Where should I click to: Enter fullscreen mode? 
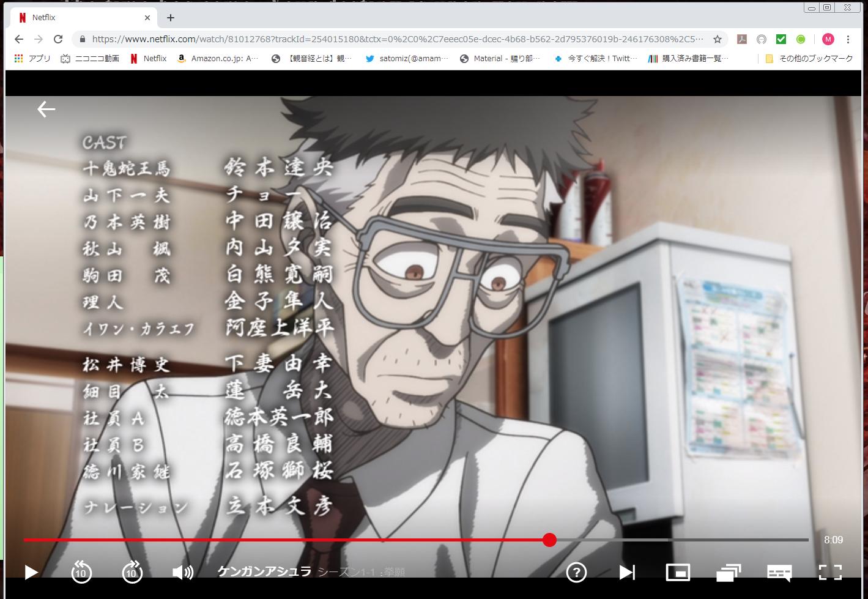pos(830,573)
